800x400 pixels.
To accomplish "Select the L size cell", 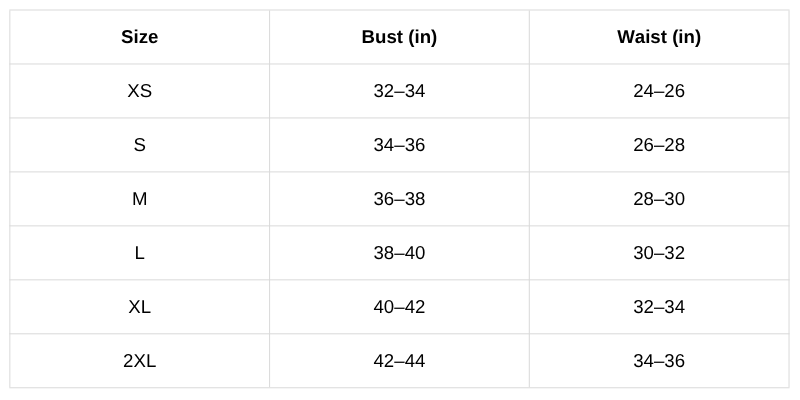I will click(x=140, y=253).
